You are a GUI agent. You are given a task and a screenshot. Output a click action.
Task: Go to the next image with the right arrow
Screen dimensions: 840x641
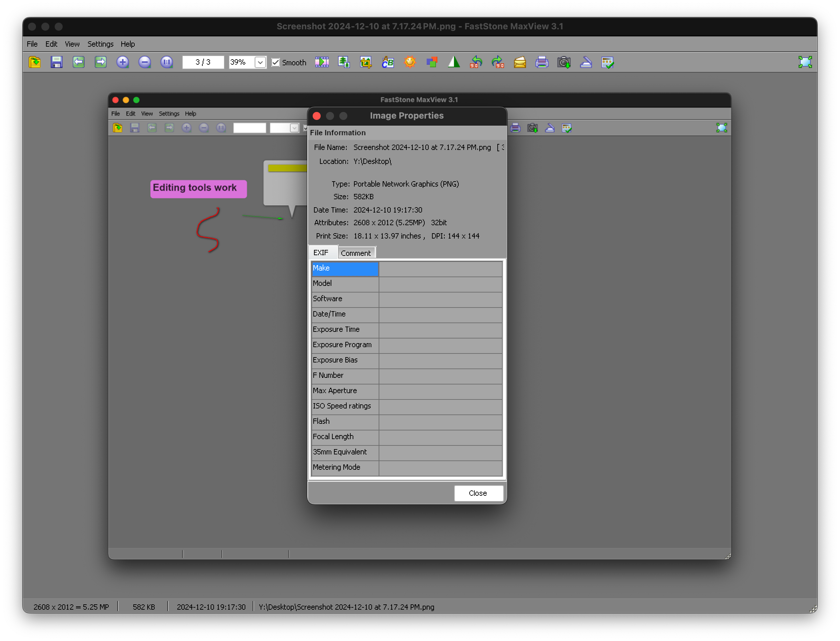point(101,62)
